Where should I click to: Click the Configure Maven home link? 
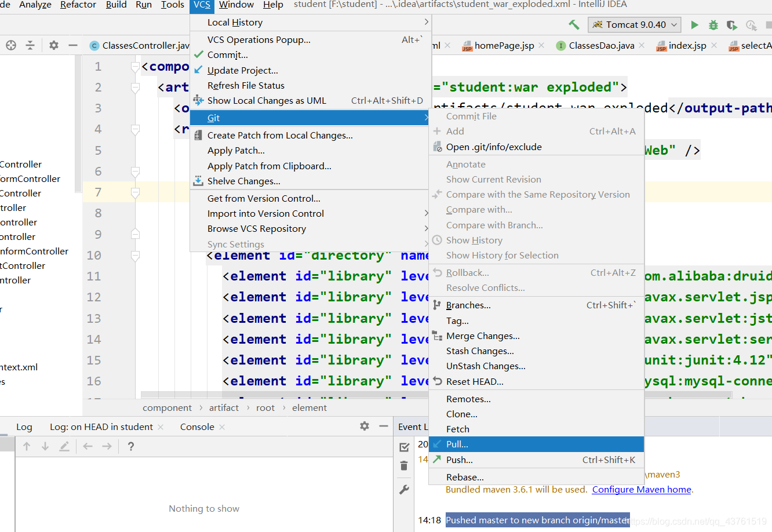coord(642,490)
